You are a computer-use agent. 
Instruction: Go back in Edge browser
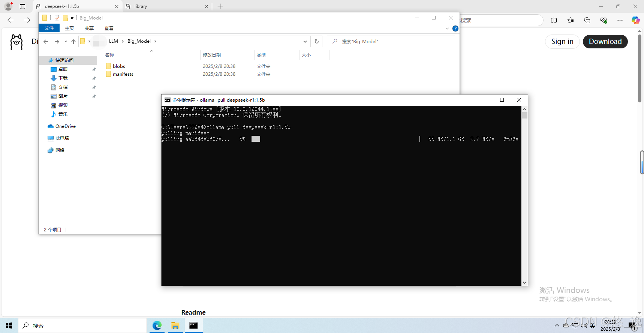point(10,20)
